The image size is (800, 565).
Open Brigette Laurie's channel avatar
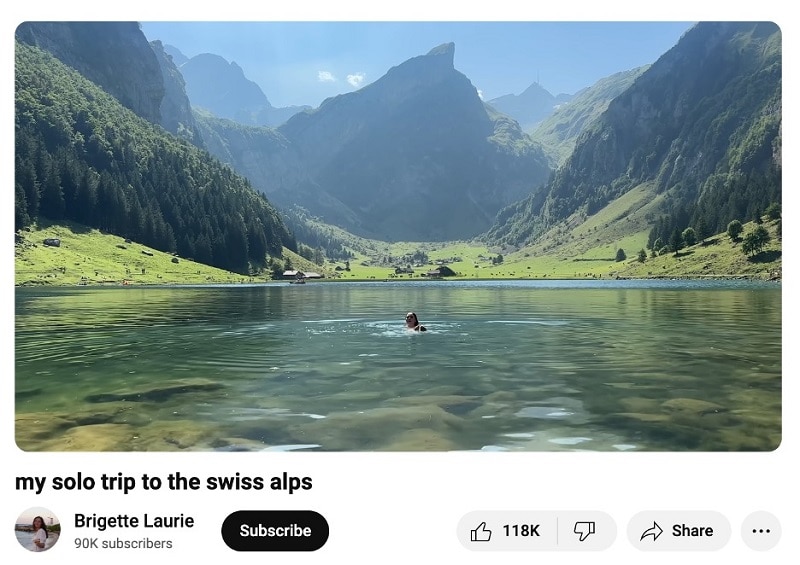click(38, 530)
